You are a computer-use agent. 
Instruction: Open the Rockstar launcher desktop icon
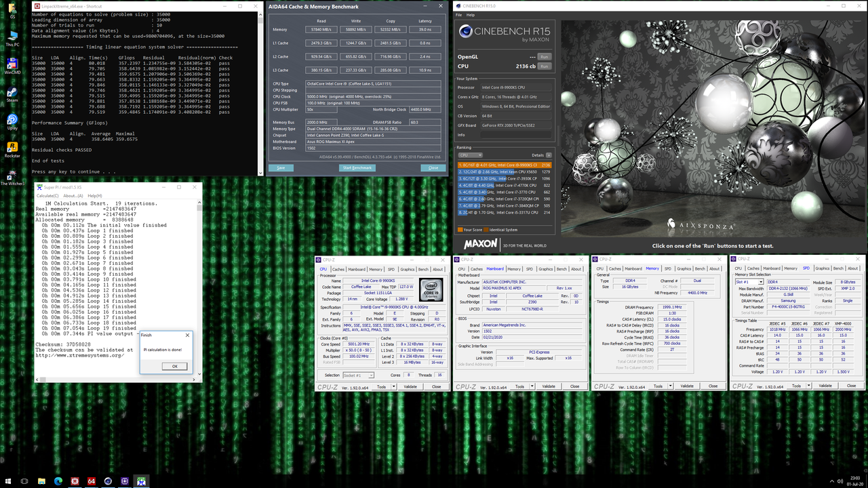[x=12, y=149]
